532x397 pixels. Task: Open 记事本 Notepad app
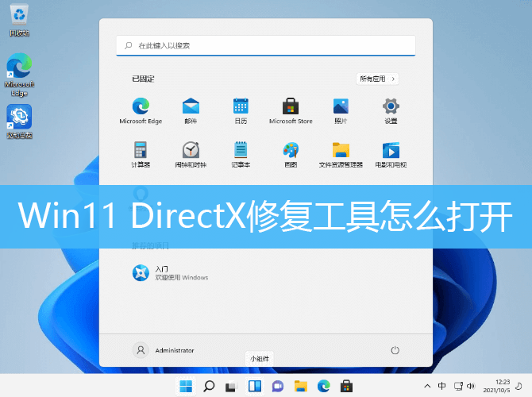241,151
